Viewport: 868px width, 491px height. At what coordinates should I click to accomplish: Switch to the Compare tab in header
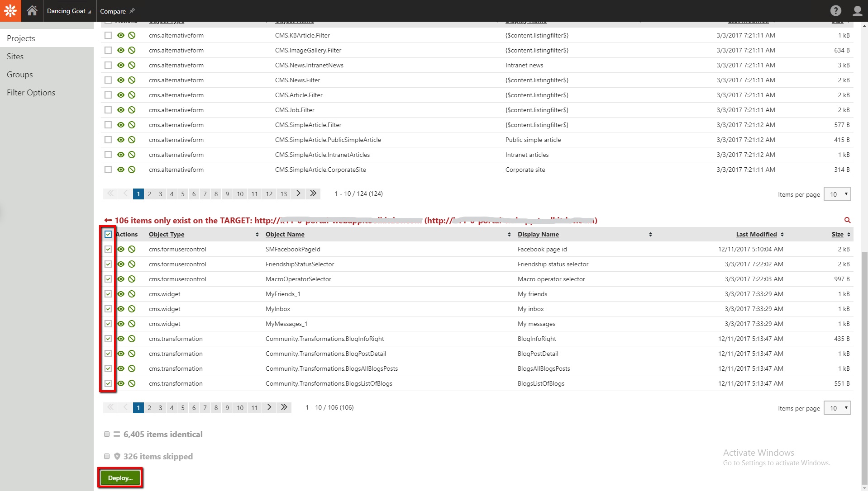(113, 11)
